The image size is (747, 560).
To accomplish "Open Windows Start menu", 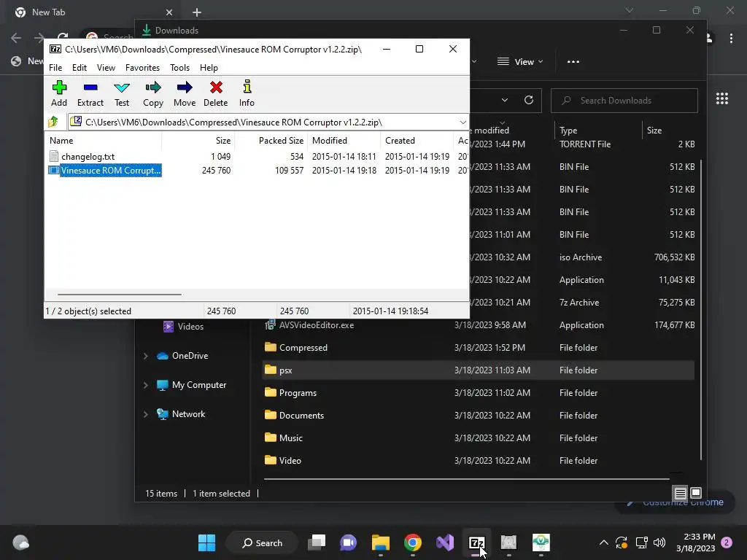I will pyautogui.click(x=206, y=542).
